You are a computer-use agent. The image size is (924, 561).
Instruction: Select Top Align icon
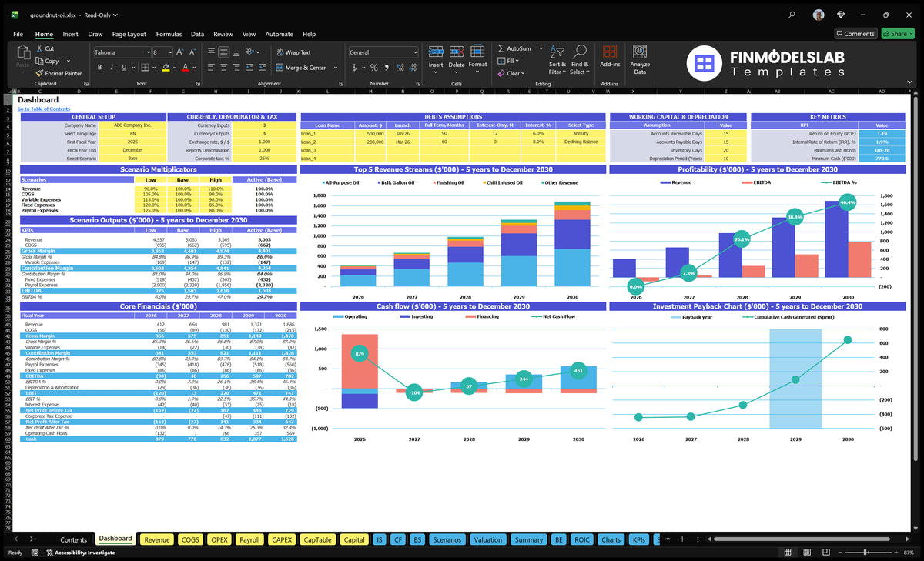[x=209, y=52]
